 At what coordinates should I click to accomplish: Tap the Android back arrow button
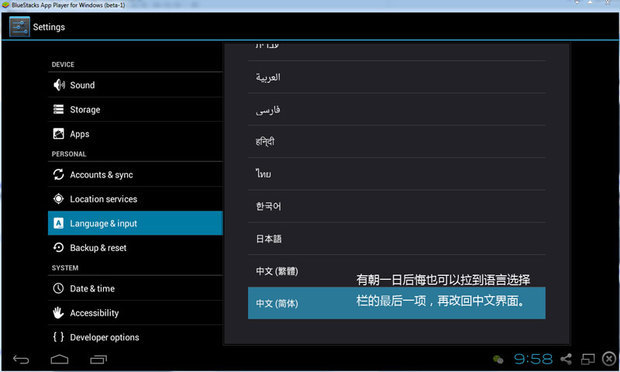(21, 359)
